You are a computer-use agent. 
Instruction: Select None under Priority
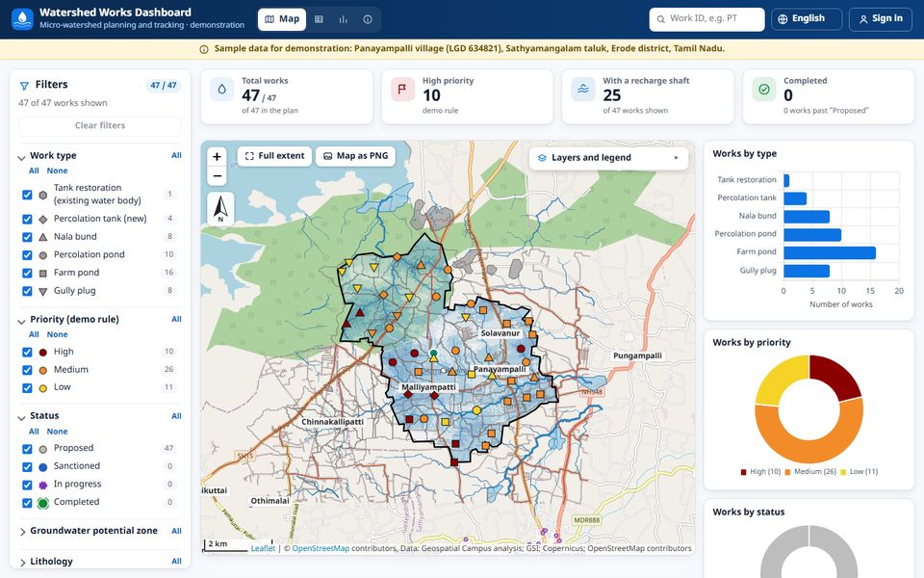(57, 335)
